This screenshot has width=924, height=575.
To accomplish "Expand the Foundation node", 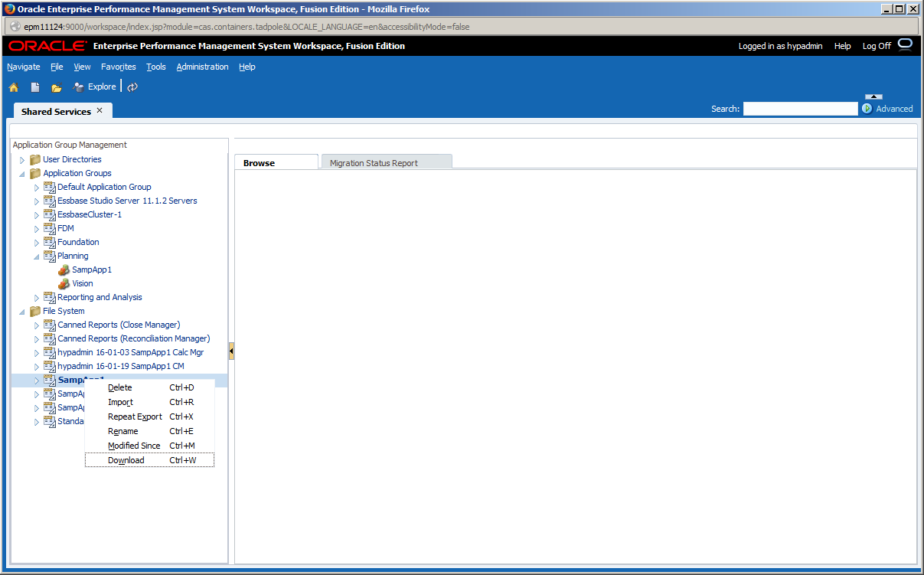I will pos(36,243).
